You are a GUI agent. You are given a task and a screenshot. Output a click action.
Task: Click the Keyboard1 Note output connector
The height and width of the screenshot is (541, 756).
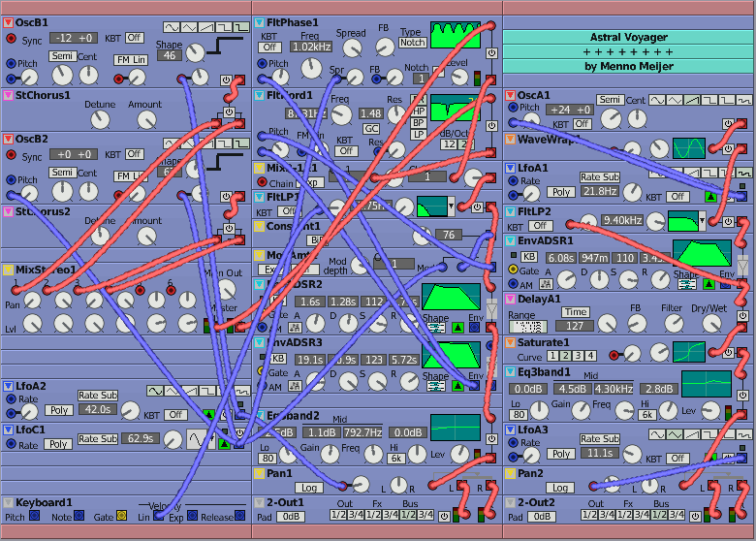pyautogui.click(x=79, y=516)
